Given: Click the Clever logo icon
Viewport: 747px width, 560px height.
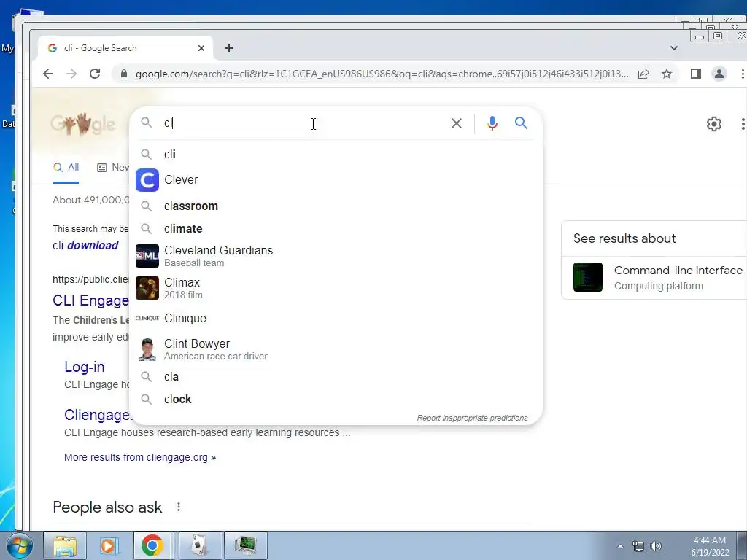Looking at the screenshot, I should [x=147, y=180].
